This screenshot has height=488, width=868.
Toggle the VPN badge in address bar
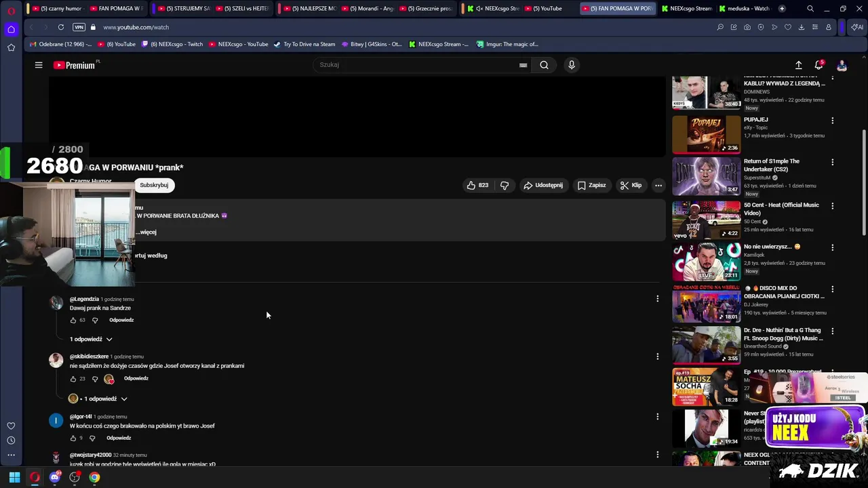click(x=79, y=27)
